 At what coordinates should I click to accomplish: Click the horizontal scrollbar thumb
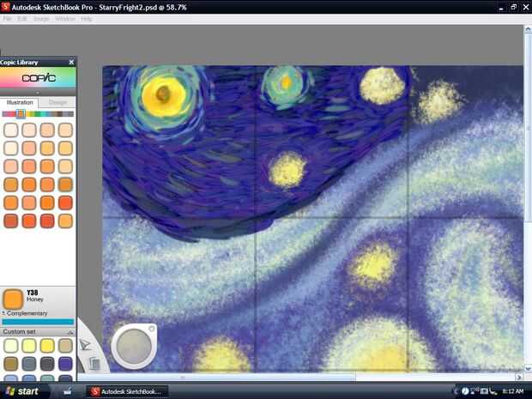pyautogui.click(x=217, y=377)
